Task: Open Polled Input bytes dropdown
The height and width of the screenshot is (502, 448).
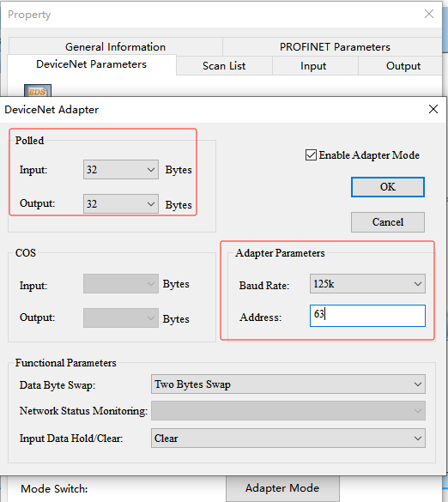Action: click(x=121, y=169)
